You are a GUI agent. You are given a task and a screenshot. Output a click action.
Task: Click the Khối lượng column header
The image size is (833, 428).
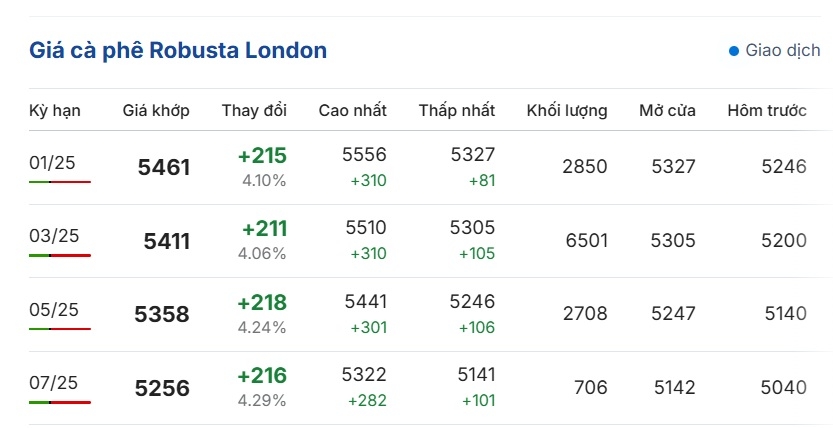pos(567,110)
